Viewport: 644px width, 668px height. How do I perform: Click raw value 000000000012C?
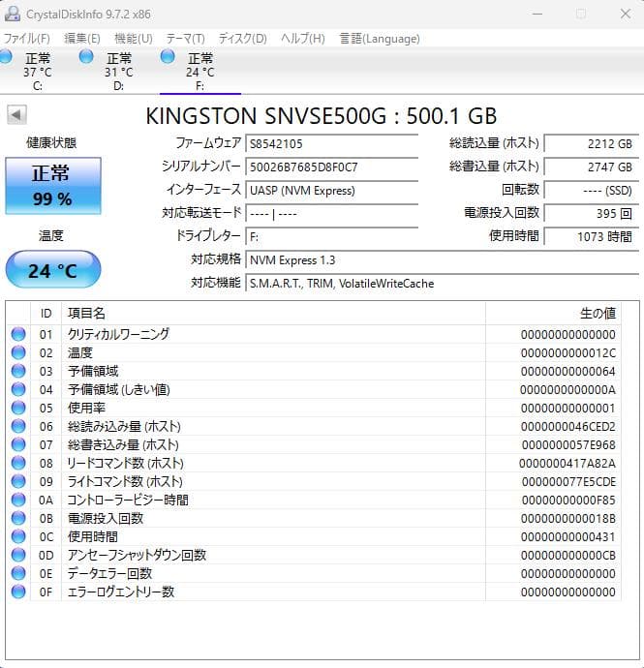(x=568, y=353)
